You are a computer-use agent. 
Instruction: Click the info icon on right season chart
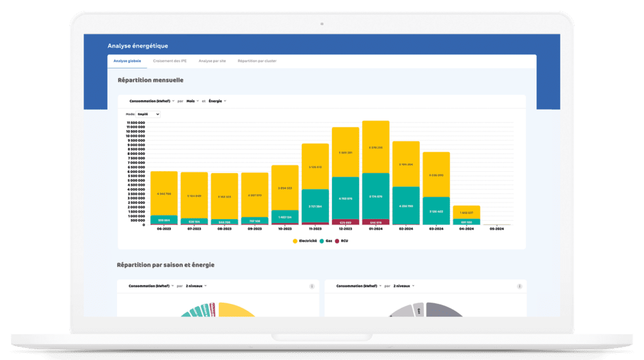(519, 286)
